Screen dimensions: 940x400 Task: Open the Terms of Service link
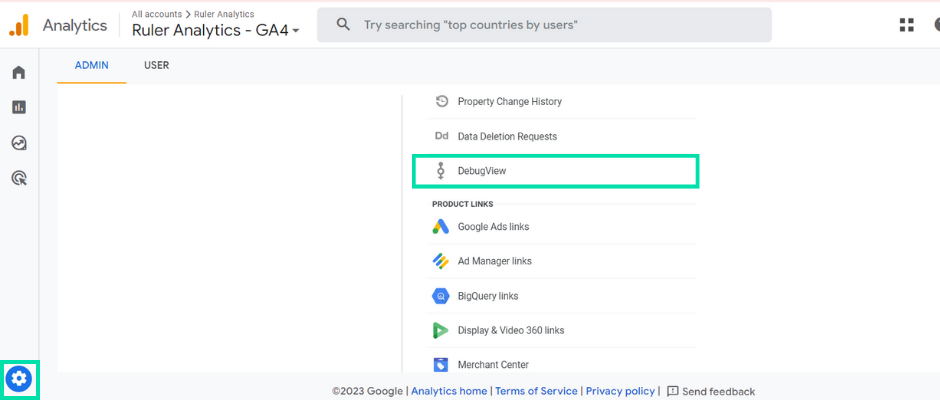(x=537, y=391)
